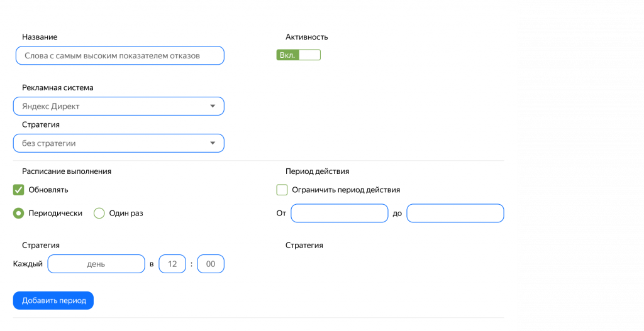644x331 pixels.
Task: Open the Стратегия dropdown showing без стратегии
Action: click(118, 143)
